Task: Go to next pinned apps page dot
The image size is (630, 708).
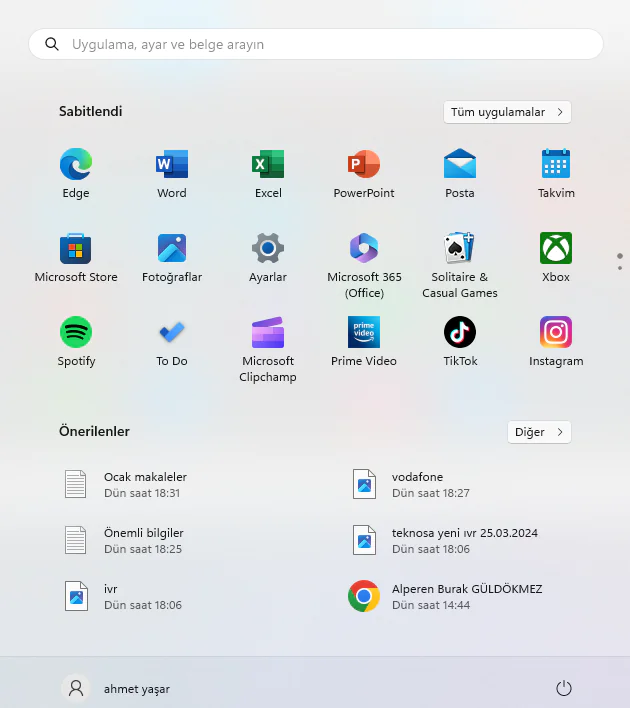Action: pos(620,268)
